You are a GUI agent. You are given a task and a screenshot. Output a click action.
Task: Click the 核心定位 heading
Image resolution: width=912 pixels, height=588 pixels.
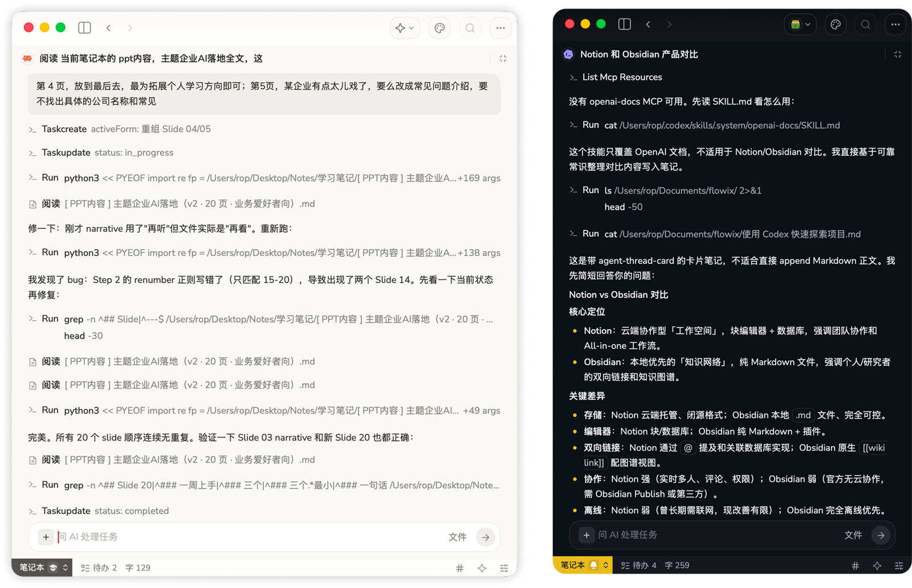click(587, 312)
